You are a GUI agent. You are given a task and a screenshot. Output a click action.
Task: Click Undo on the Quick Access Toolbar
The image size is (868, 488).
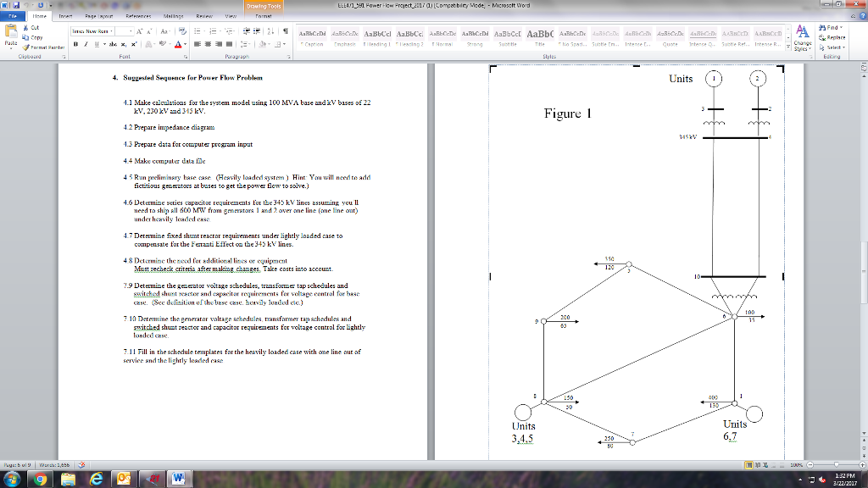[28, 6]
